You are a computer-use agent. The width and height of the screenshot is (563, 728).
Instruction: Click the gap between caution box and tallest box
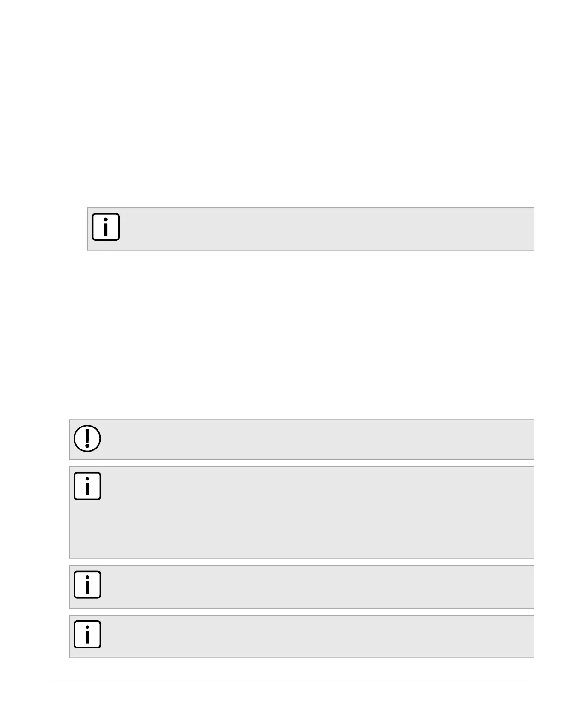(x=302, y=463)
